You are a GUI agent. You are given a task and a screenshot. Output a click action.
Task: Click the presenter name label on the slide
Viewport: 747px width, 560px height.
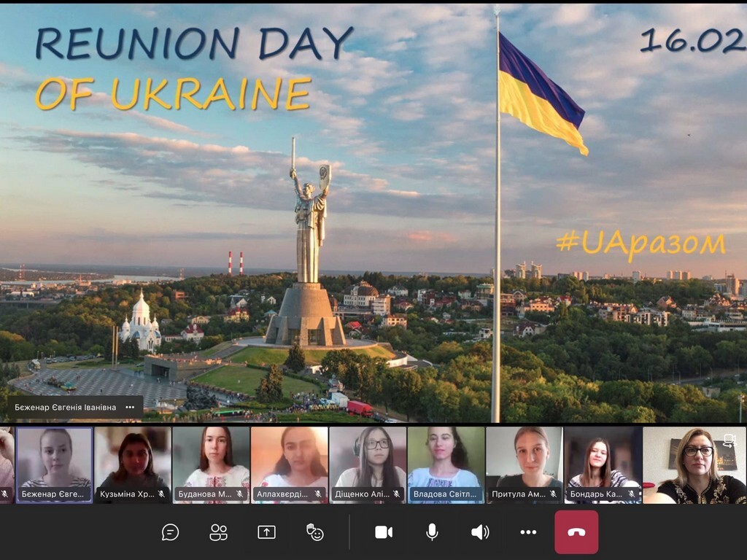tap(65, 408)
